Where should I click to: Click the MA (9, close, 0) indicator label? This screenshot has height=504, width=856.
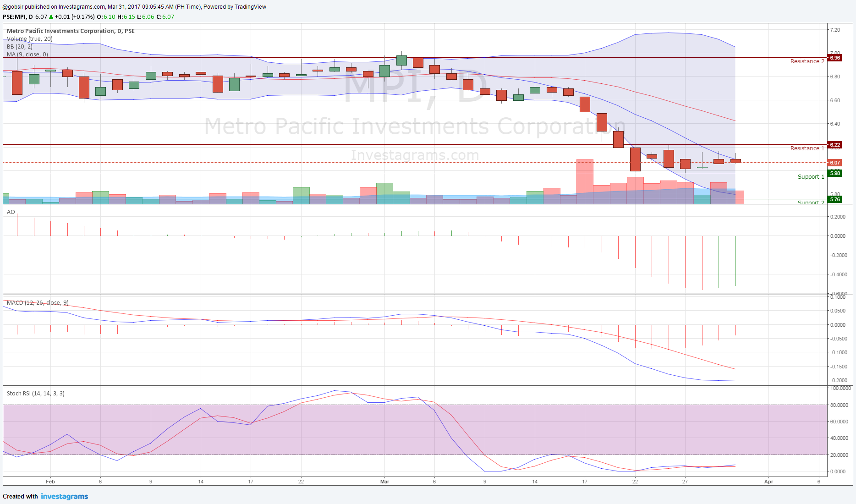[27, 55]
